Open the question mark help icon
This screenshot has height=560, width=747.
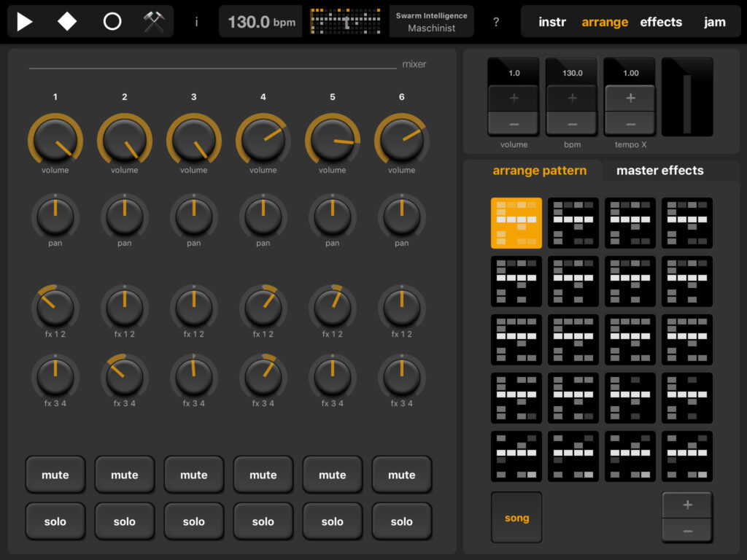(496, 22)
